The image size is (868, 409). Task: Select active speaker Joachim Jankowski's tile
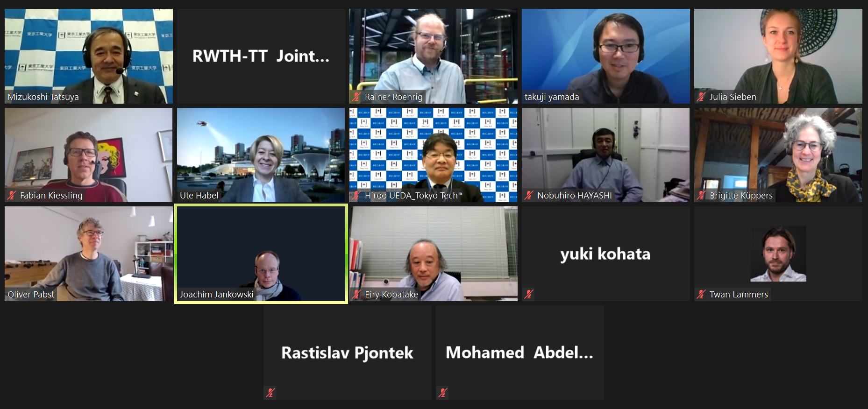pyautogui.click(x=261, y=254)
